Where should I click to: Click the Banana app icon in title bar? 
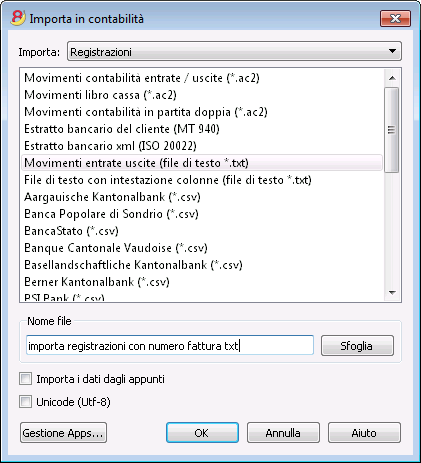coord(18,18)
